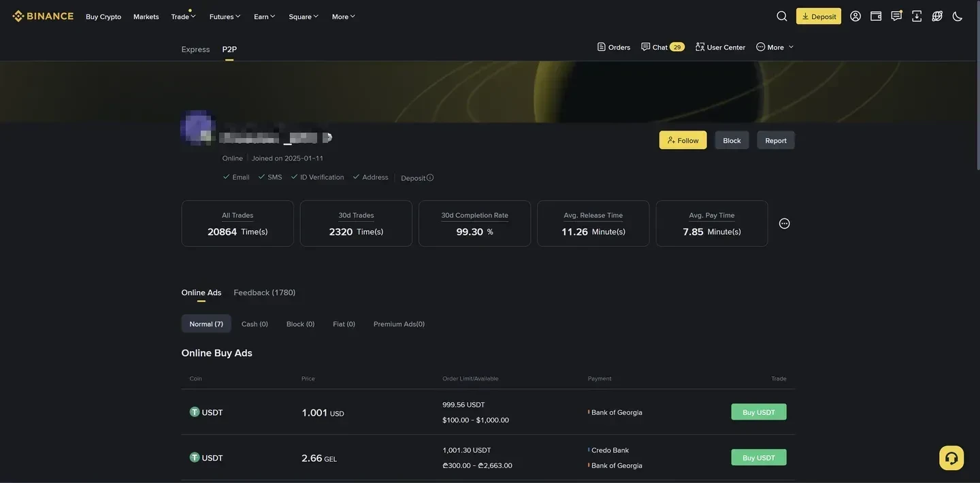This screenshot has width=980, height=483.
Task: Go to User Center
Action: pyautogui.click(x=720, y=47)
